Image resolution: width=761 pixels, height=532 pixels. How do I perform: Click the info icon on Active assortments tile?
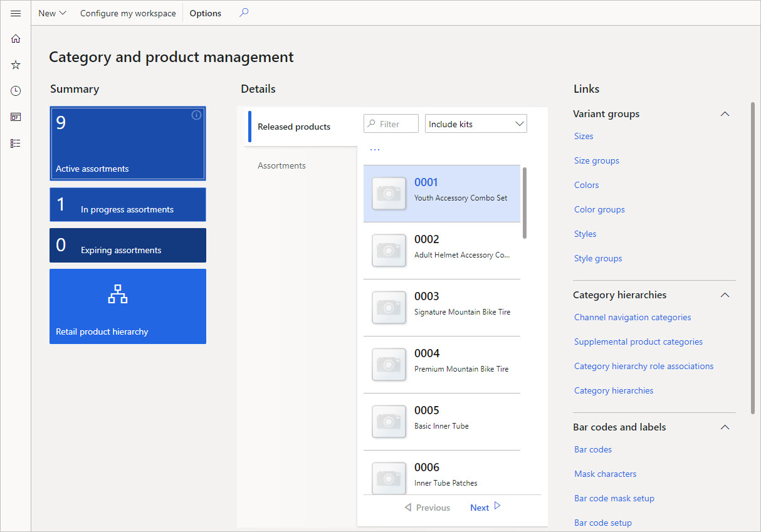[196, 115]
